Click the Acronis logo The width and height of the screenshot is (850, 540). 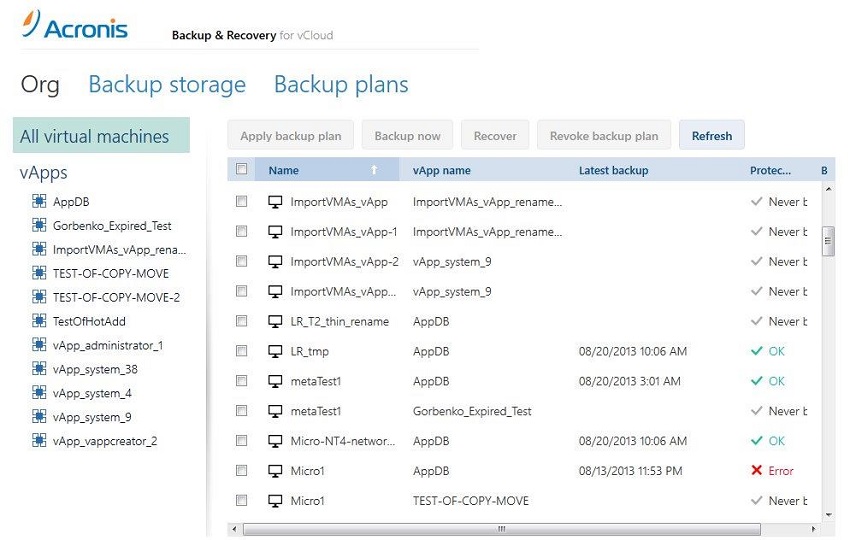click(75, 25)
